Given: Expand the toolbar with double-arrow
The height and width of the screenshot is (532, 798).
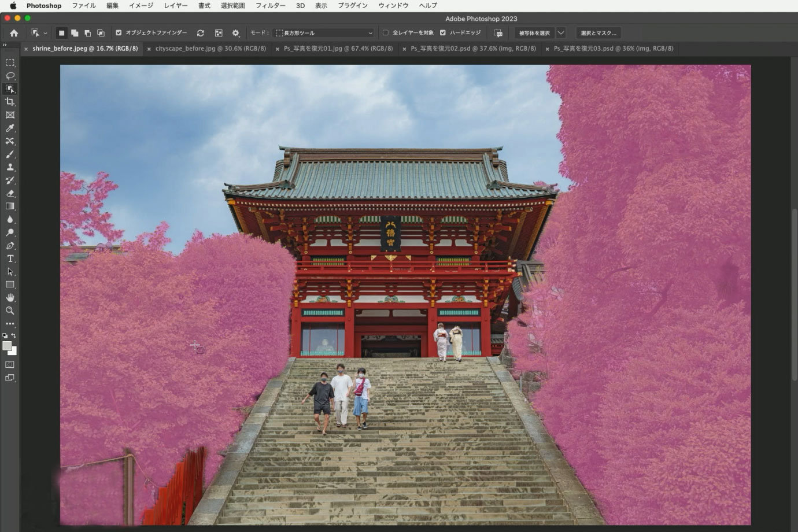Looking at the screenshot, I should (x=5, y=45).
